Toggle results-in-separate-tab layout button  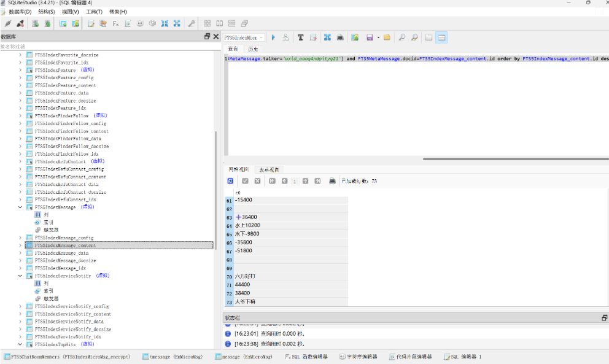(x=429, y=37)
